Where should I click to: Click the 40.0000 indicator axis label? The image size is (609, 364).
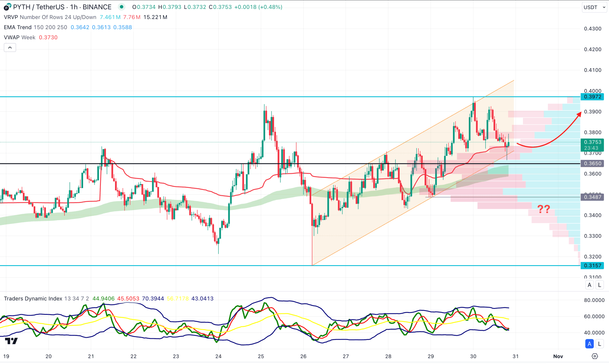pos(594,333)
